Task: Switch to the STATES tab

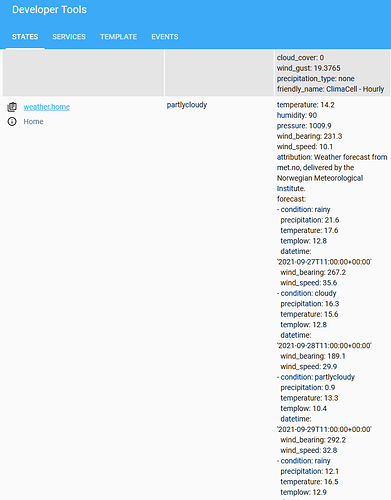Action: [x=25, y=37]
